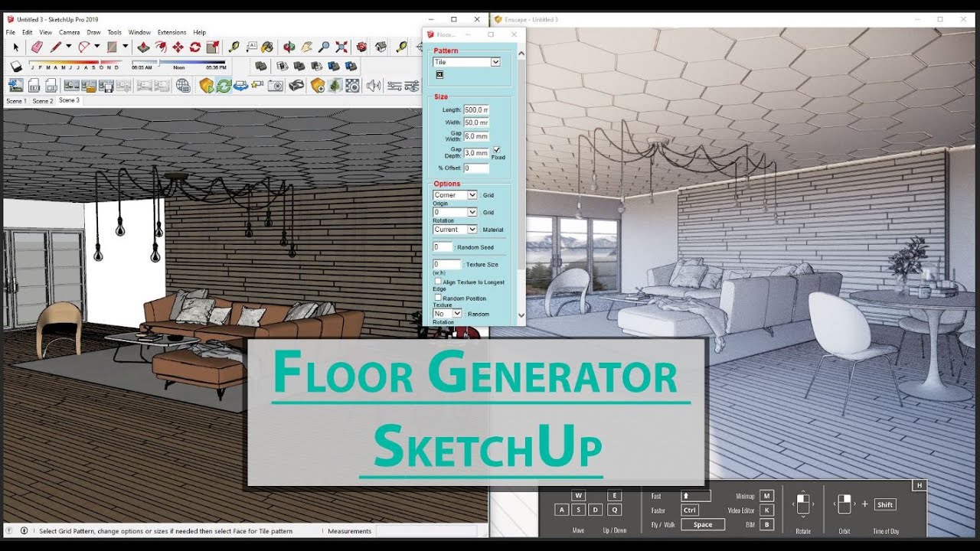Select the Orbit tool
Image resolution: width=980 pixels, height=551 pixels.
tap(289, 47)
